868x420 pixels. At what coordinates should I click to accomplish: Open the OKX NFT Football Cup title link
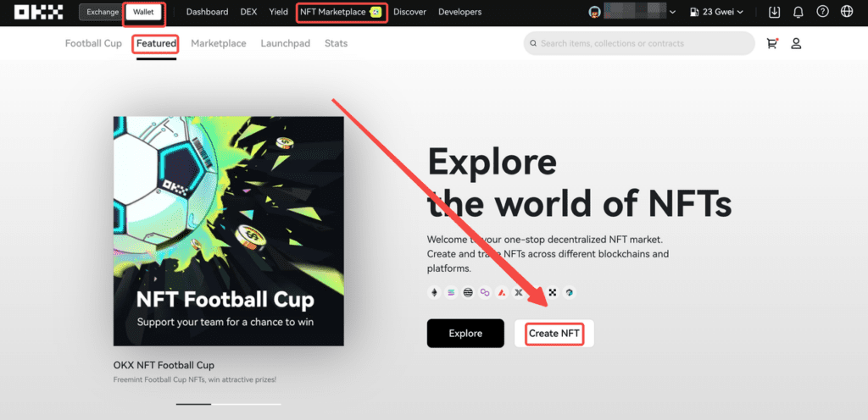[x=164, y=365]
